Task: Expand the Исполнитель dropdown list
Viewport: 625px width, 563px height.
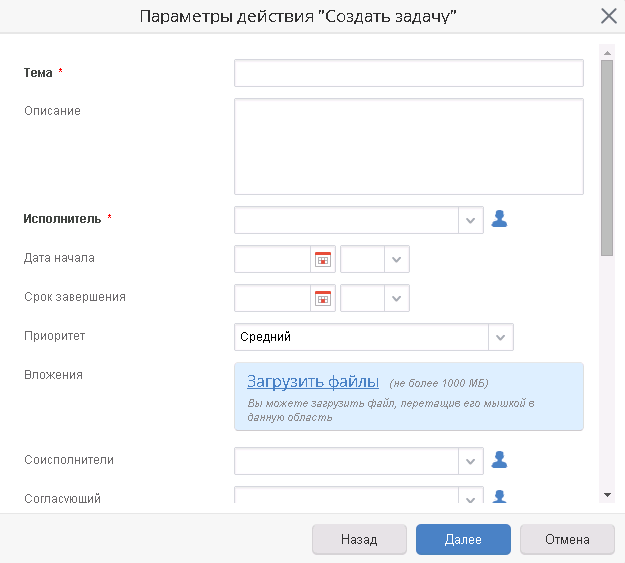Action: [x=471, y=220]
